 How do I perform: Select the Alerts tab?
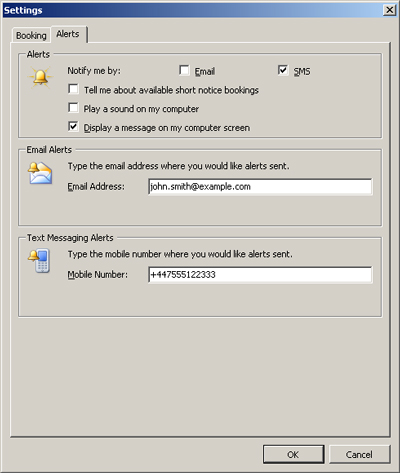[x=68, y=34]
